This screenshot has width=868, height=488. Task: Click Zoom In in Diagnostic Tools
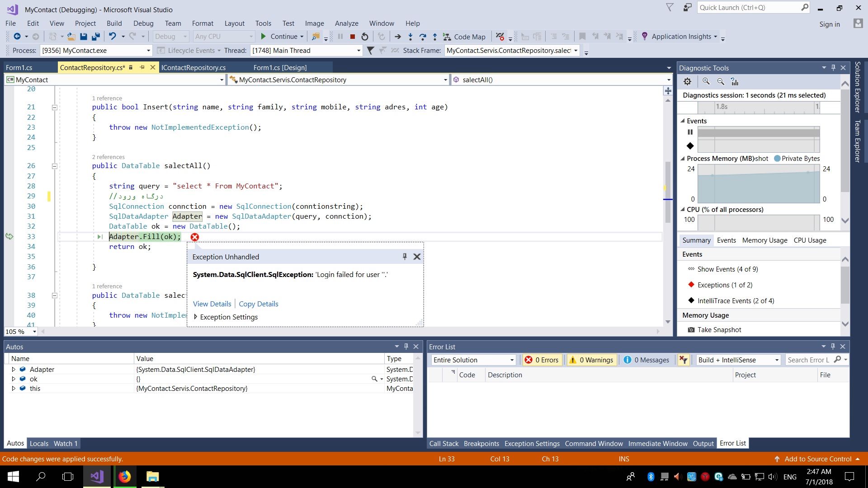click(706, 81)
